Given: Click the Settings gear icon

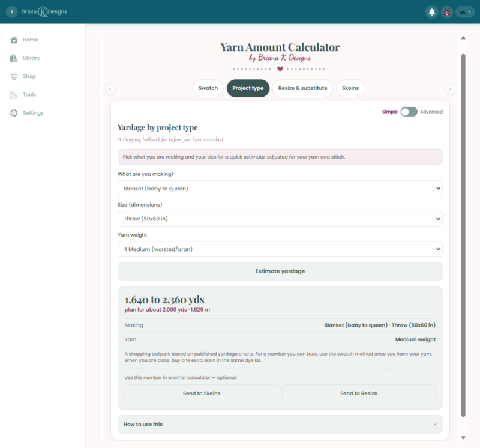Looking at the screenshot, I should pos(14,113).
